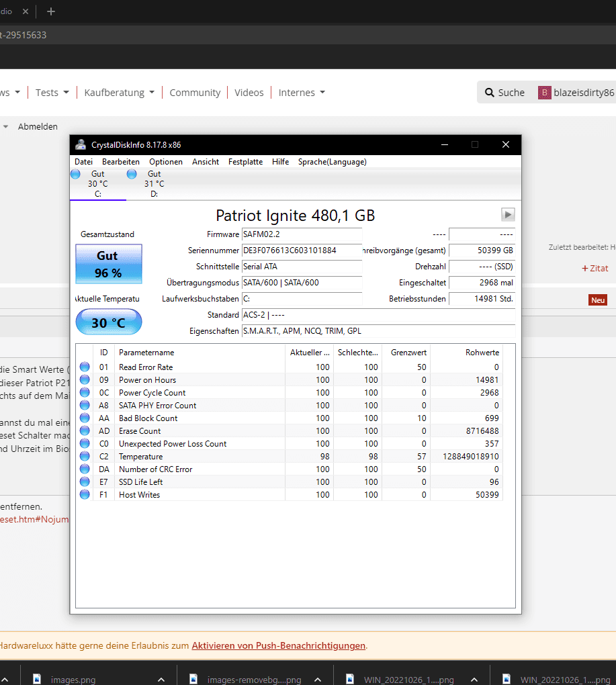616x685 pixels.
Task: Click the Erase Count raw value 8716488
Action: tap(482, 430)
